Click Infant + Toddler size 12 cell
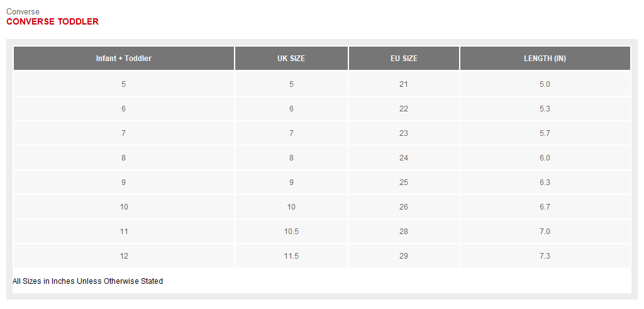 tap(124, 256)
